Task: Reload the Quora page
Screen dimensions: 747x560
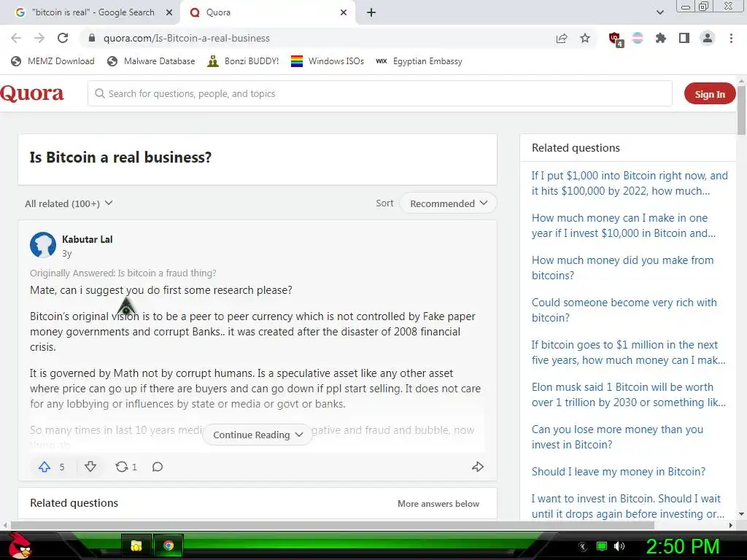Action: point(63,38)
